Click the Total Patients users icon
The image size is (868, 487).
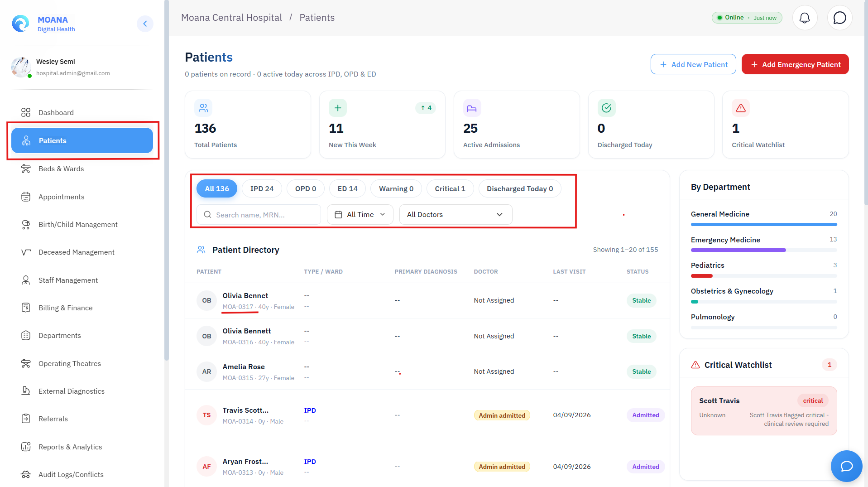(203, 108)
